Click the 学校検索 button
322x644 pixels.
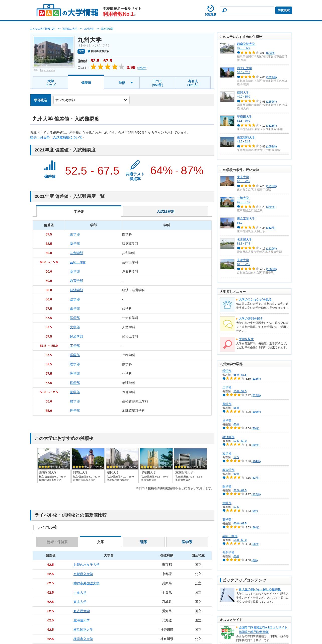pyautogui.click(x=283, y=10)
